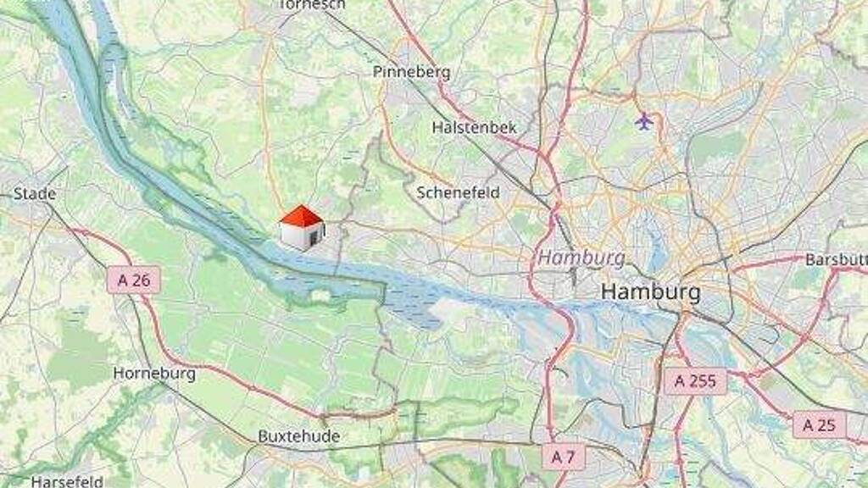Click the italic Hamburg region label
This screenshot has width=868, height=488.
tap(581, 258)
